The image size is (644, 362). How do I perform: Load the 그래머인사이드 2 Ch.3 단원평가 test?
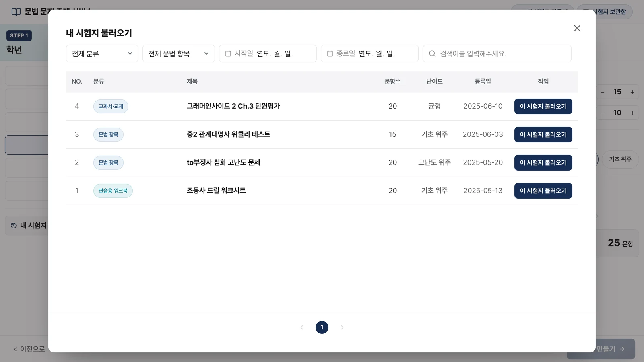pyautogui.click(x=543, y=107)
